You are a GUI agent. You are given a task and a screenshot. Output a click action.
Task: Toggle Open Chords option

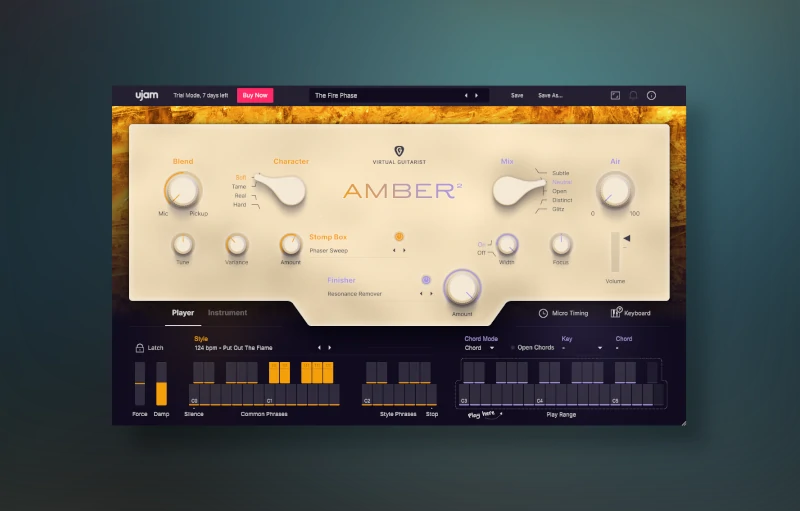[x=533, y=348]
